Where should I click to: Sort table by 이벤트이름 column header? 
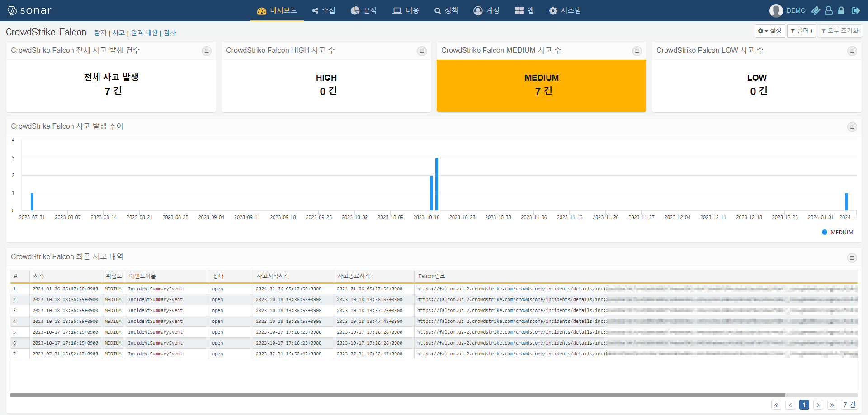167,276
